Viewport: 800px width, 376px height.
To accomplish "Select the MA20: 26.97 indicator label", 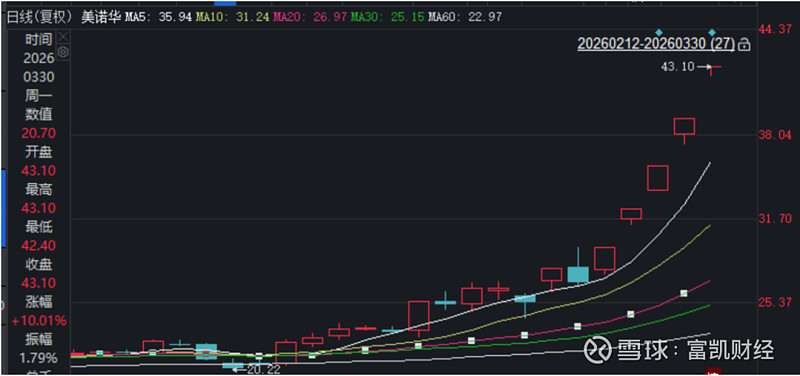I will pyautogui.click(x=310, y=17).
